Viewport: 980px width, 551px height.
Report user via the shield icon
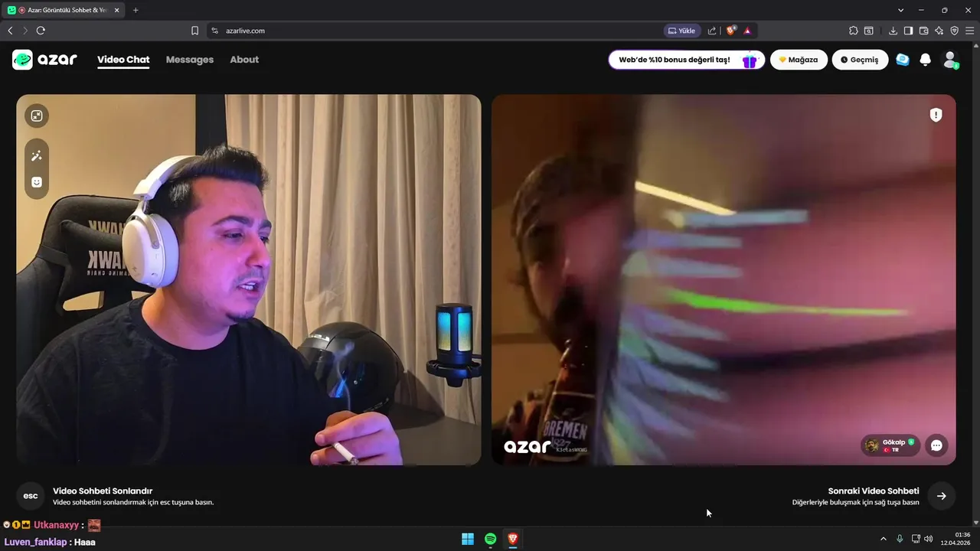pos(936,115)
